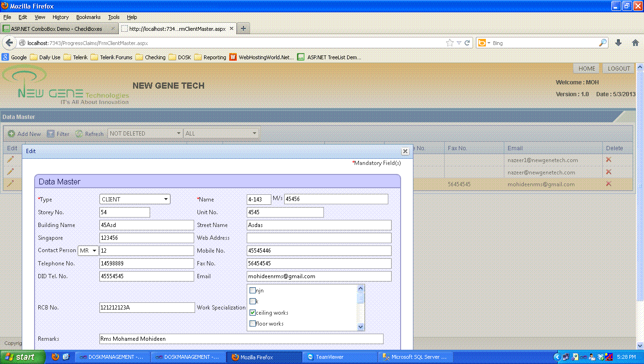Open the View menu

point(40,17)
